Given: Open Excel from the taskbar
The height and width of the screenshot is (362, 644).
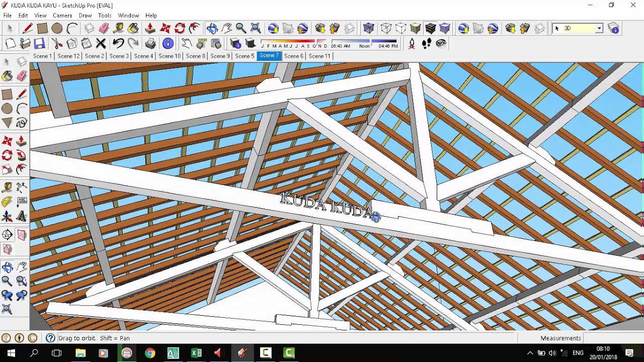Looking at the screenshot, I should [196, 353].
